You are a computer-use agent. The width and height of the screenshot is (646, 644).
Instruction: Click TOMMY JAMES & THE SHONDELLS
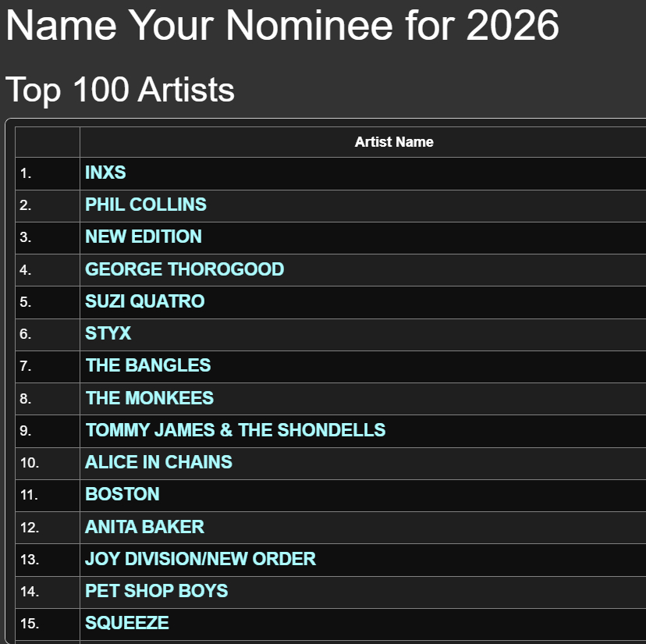(236, 430)
